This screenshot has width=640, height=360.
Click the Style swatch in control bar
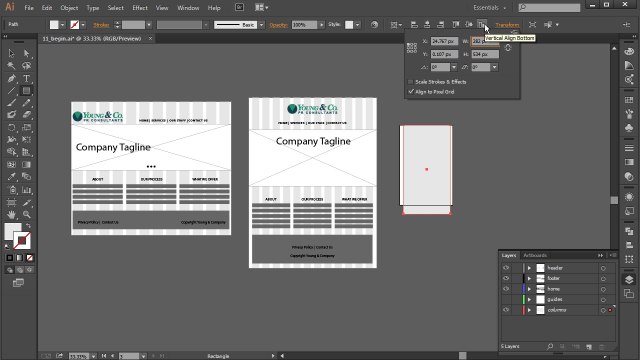coord(349,25)
